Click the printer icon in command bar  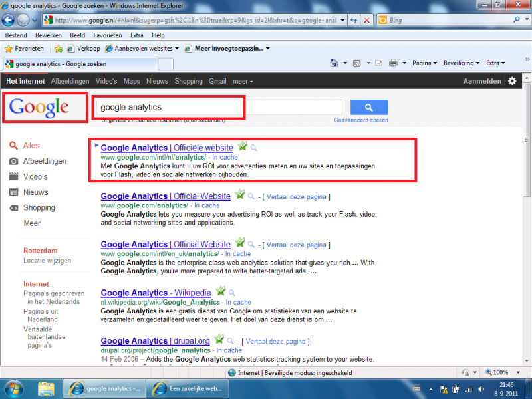tap(393, 63)
